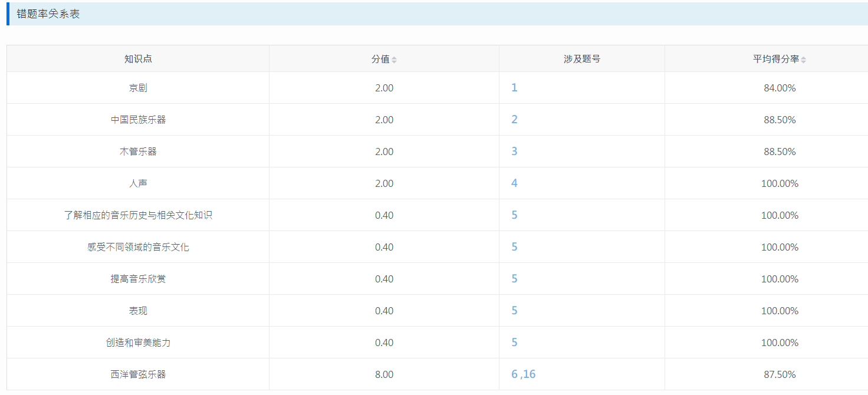Click the 分值 column header text
This screenshot has width=868, height=395.
tap(380, 59)
